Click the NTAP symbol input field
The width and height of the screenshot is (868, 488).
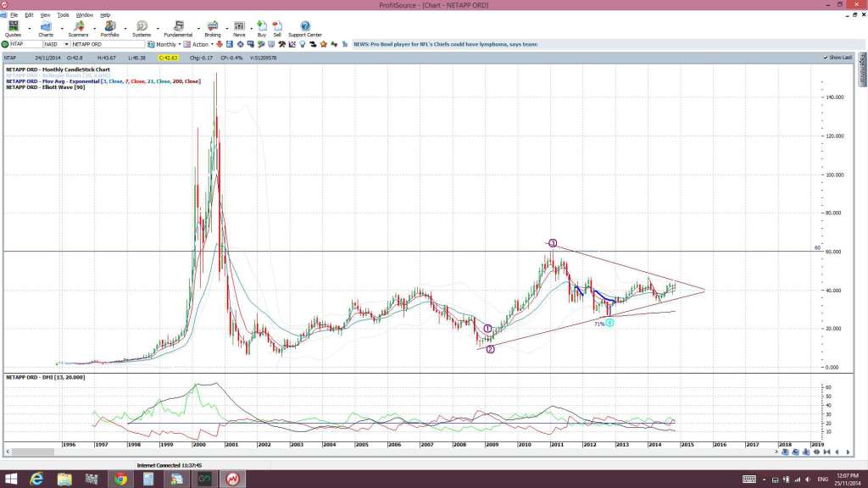click(x=25, y=44)
